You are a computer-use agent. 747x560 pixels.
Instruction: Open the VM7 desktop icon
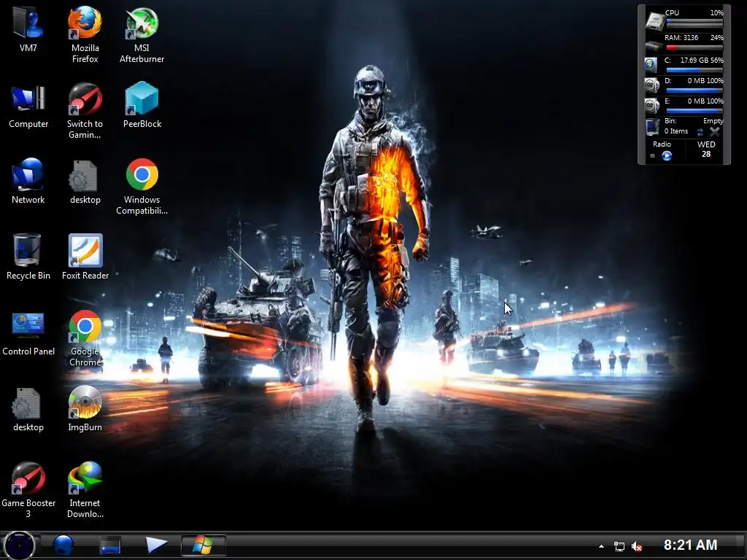28,29
